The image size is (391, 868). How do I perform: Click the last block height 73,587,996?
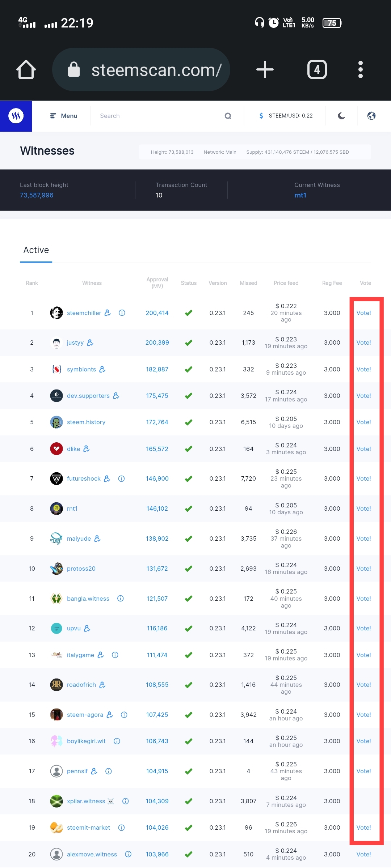[x=37, y=195]
